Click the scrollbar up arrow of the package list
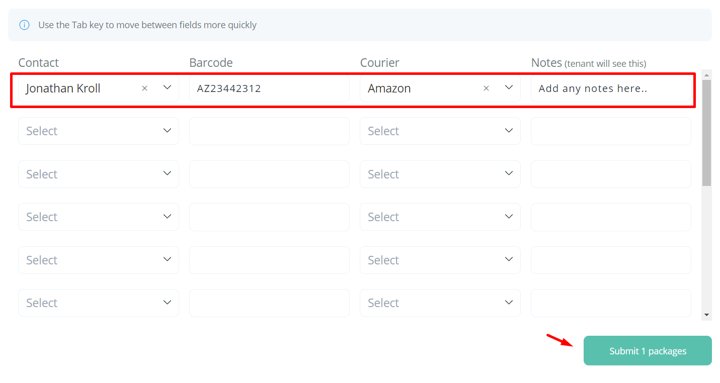This screenshot has height=383, width=720. (x=707, y=74)
